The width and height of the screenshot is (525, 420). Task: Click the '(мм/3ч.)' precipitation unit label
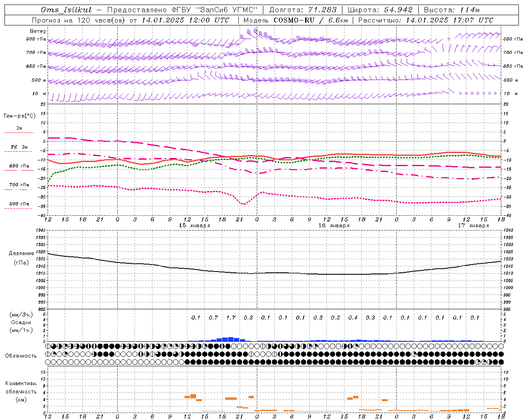[21, 315]
